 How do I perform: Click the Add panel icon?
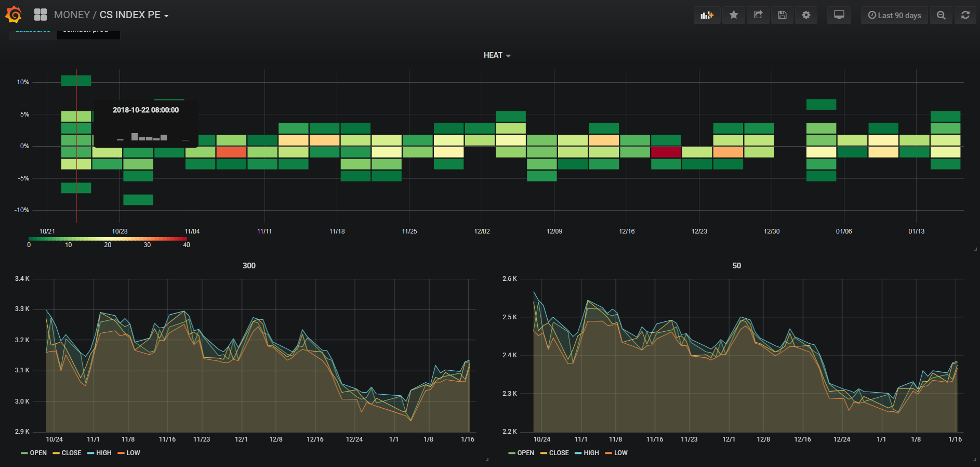tap(707, 15)
